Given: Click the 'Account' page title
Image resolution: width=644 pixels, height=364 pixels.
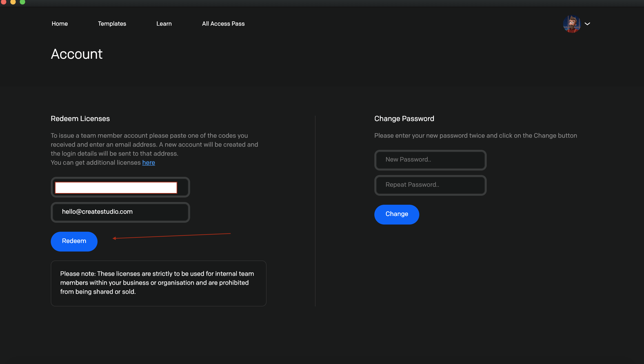Looking at the screenshot, I should click(76, 54).
